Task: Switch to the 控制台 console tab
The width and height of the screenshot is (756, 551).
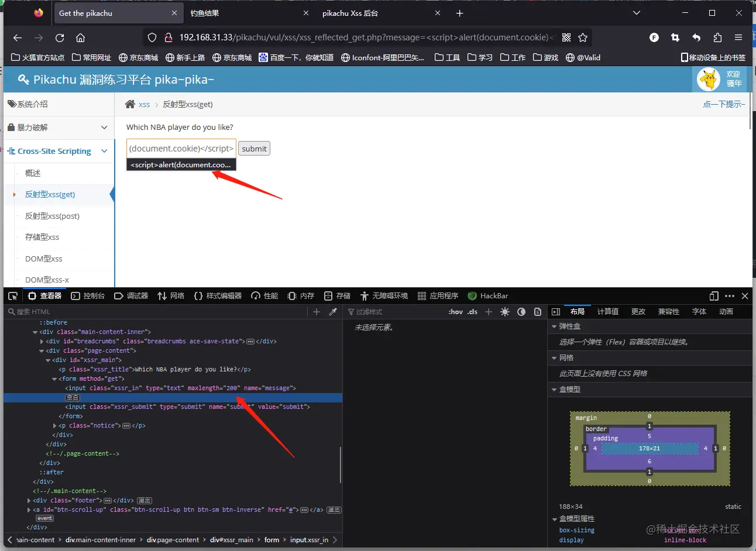Action: tap(88, 296)
